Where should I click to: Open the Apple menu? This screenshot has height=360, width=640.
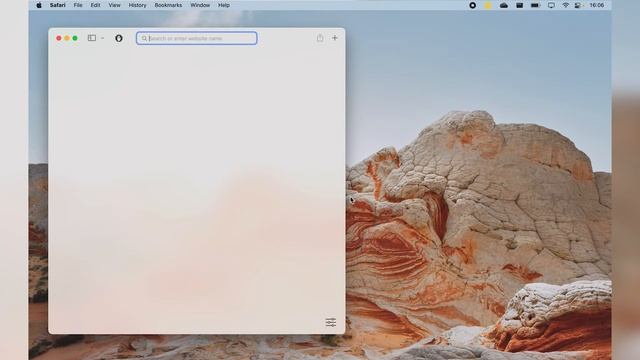click(39, 5)
